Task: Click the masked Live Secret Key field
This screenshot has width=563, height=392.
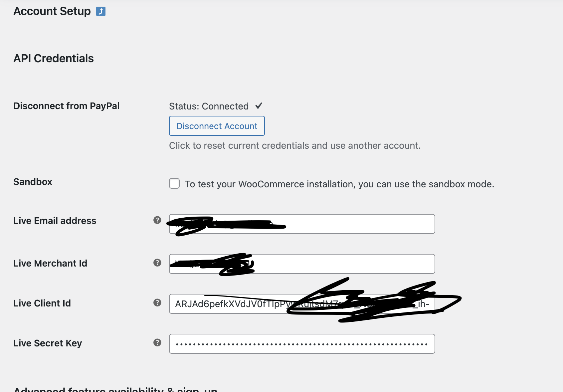Action: [302, 343]
